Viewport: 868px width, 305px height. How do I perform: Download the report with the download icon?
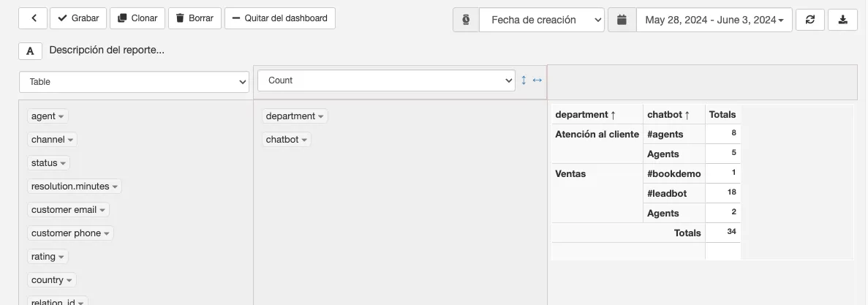[842, 20]
